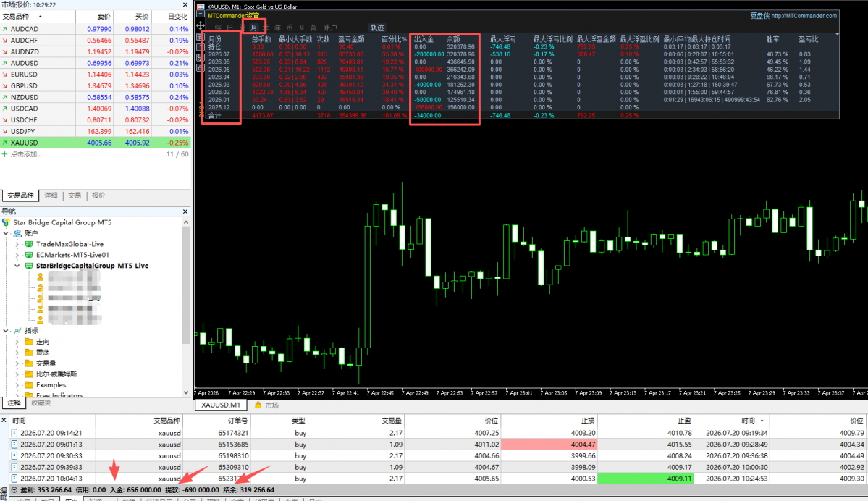Click the XAUUSD direction arrow in Market Watch

5,143
